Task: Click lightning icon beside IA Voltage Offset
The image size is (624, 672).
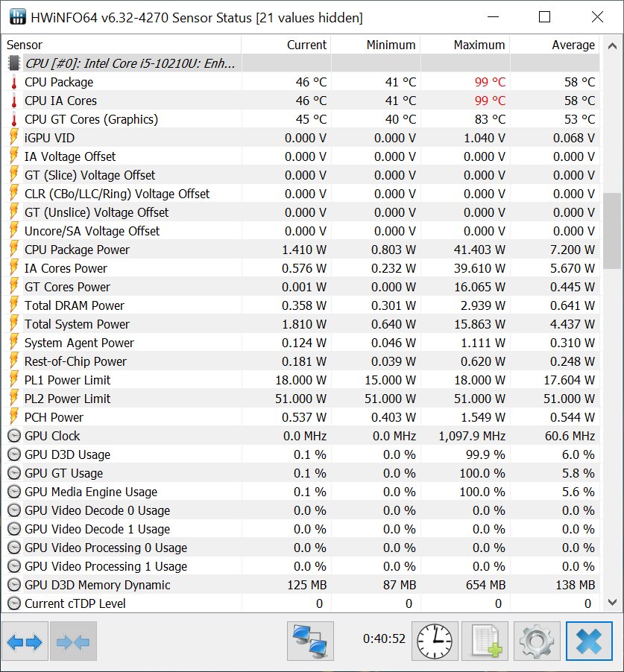Action: (14, 156)
